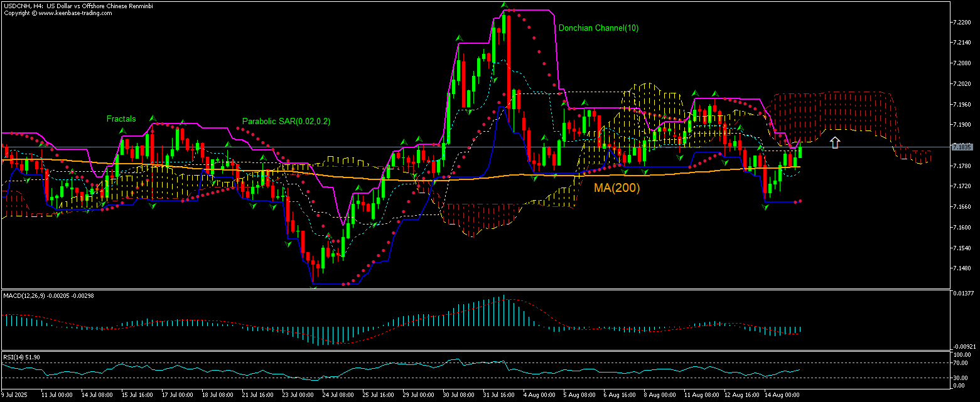This screenshot has height=402, width=980.
Task: Select the Donchian Channel(10) label
Action: 598,28
